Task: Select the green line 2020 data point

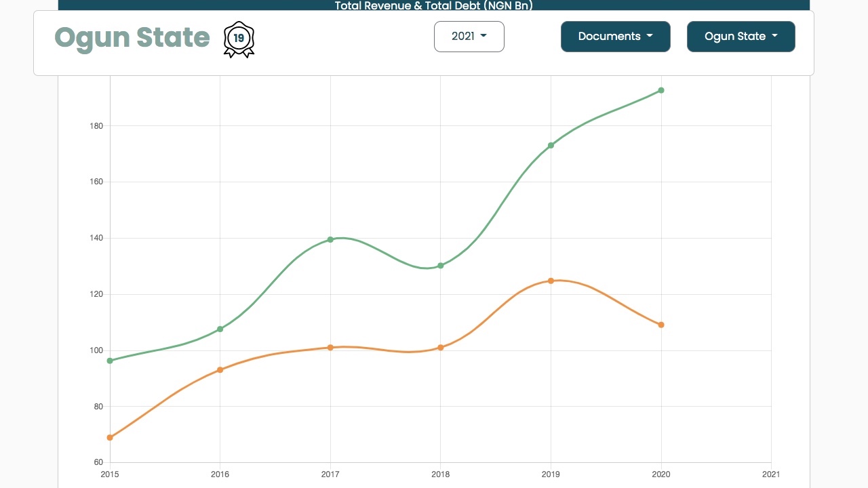Action: (661, 90)
